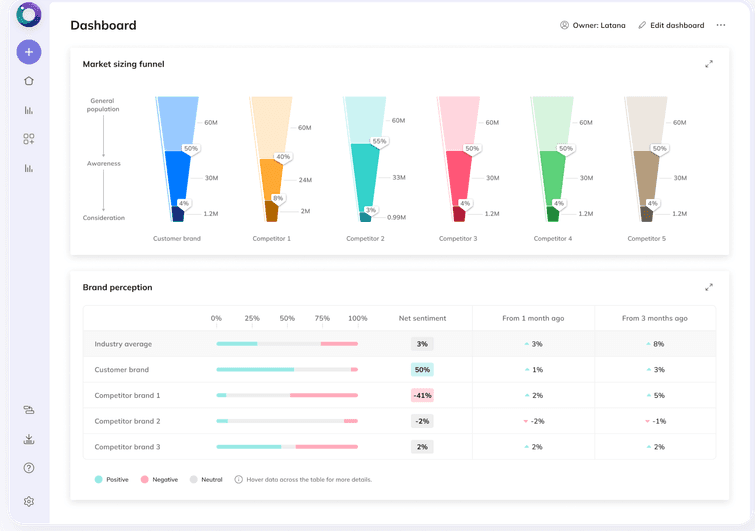This screenshot has width=755, height=531.
Task: Click the 24M value of Competitor 1
Action: 305,180
